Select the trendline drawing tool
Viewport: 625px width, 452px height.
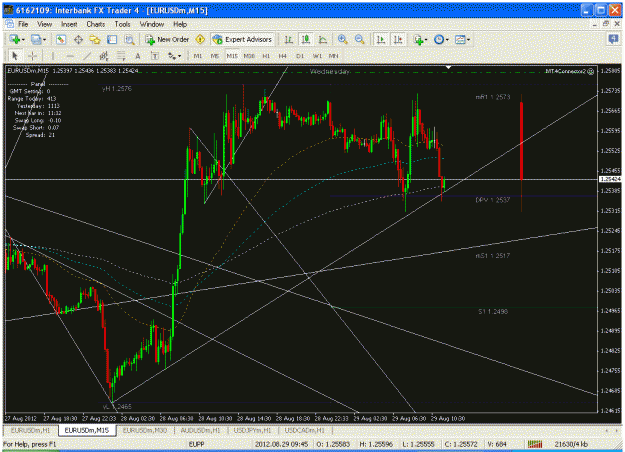(87, 56)
